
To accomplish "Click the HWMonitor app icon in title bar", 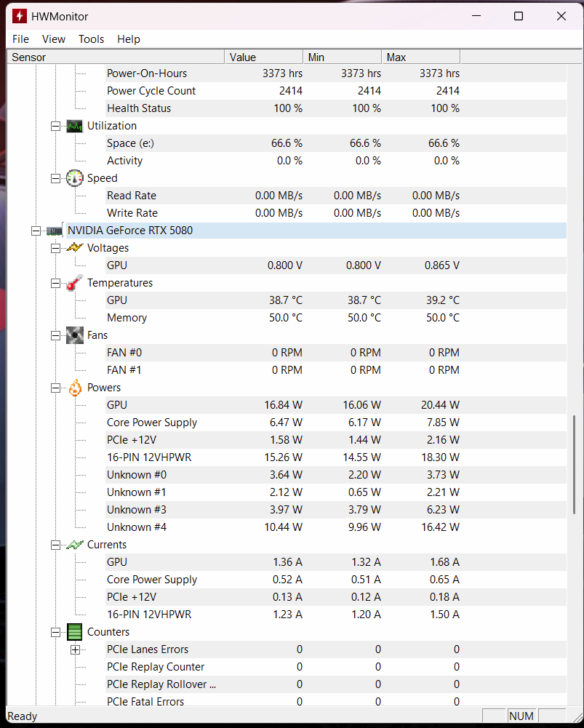I will pos(20,16).
